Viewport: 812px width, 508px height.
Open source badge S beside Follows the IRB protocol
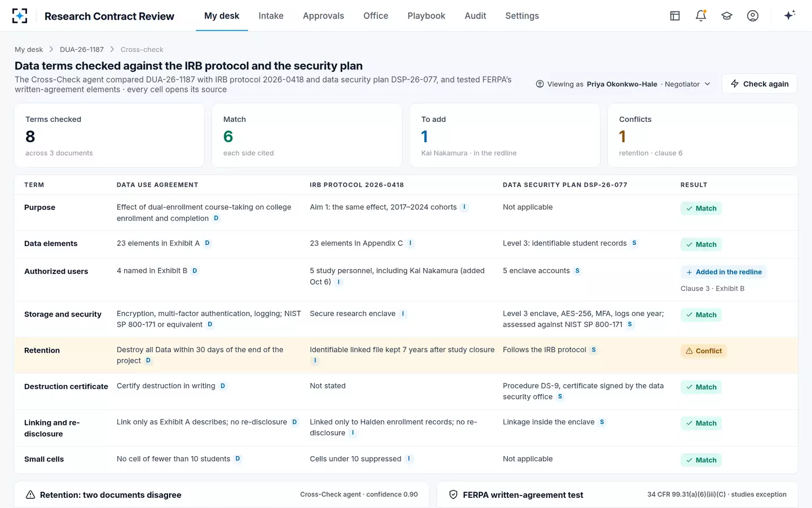594,350
